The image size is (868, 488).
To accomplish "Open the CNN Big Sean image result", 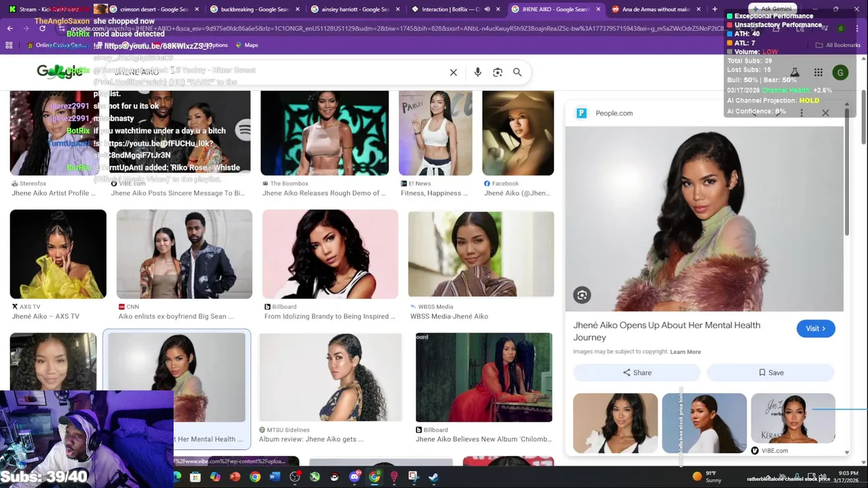I will point(184,254).
